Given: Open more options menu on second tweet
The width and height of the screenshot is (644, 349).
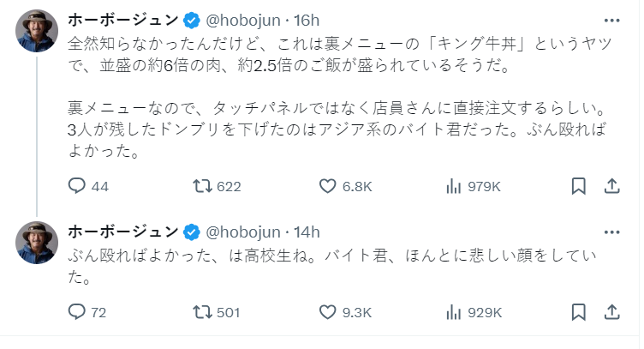Looking at the screenshot, I should coord(612,232).
